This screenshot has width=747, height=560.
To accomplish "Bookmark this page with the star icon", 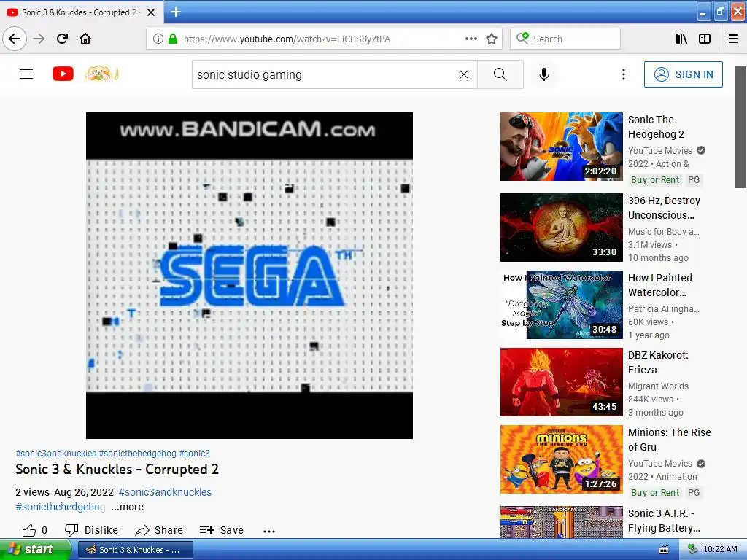I will (x=492, y=39).
